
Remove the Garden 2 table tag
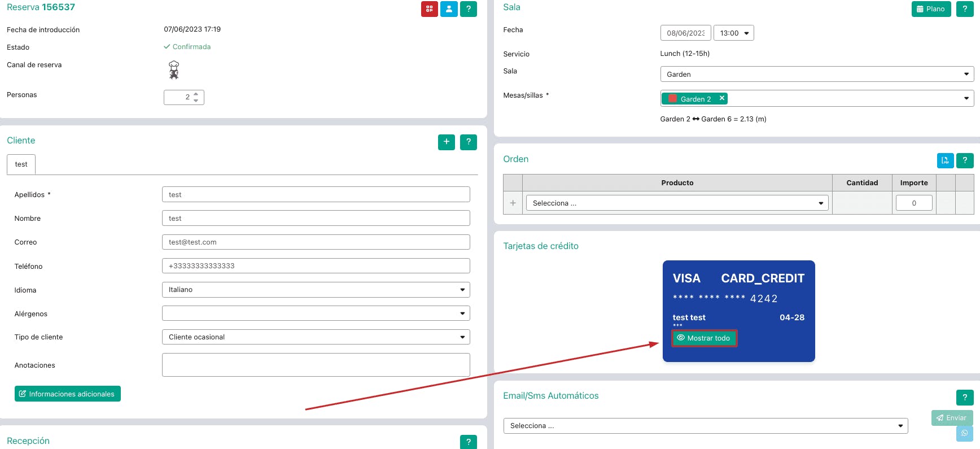721,98
